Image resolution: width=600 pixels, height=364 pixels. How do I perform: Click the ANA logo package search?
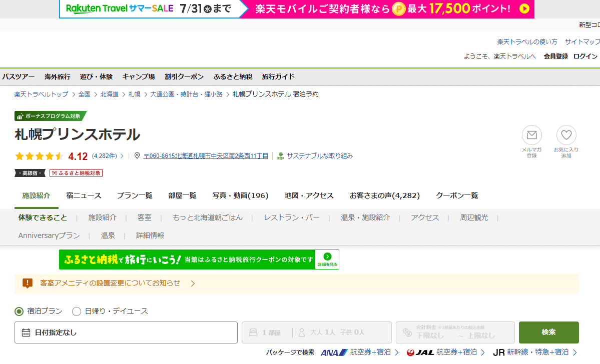coord(334,352)
